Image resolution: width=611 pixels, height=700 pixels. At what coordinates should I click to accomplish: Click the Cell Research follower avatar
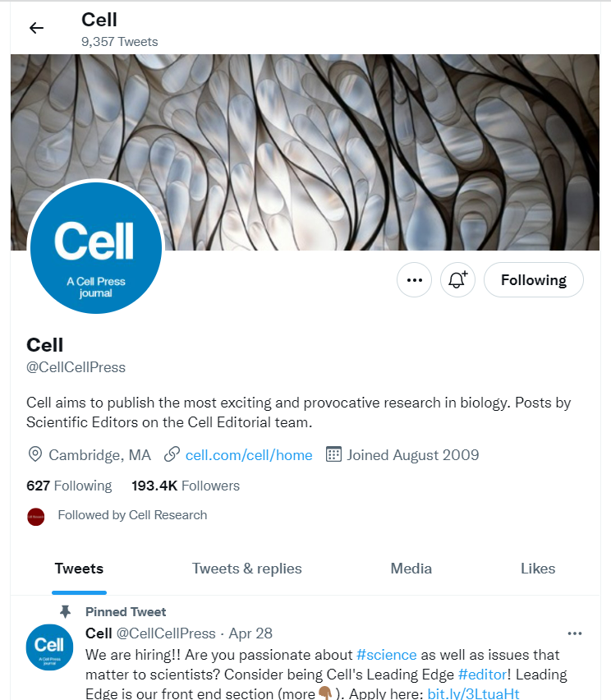pyautogui.click(x=35, y=516)
